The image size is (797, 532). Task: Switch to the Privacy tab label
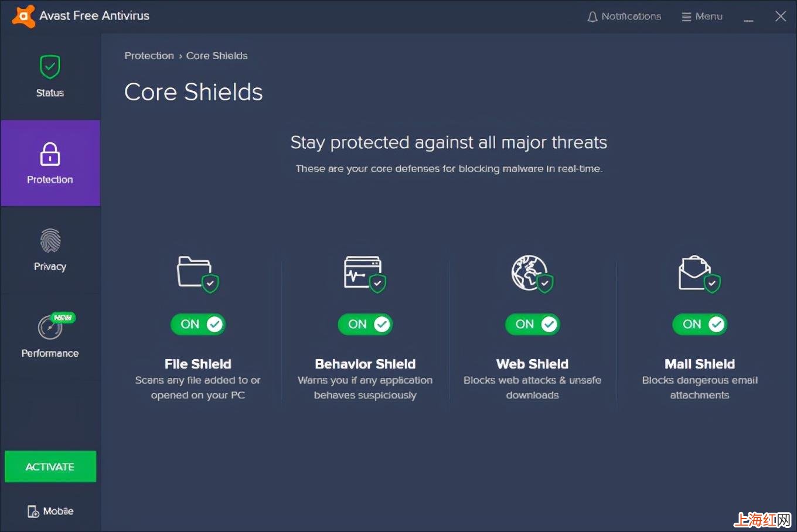click(x=50, y=267)
